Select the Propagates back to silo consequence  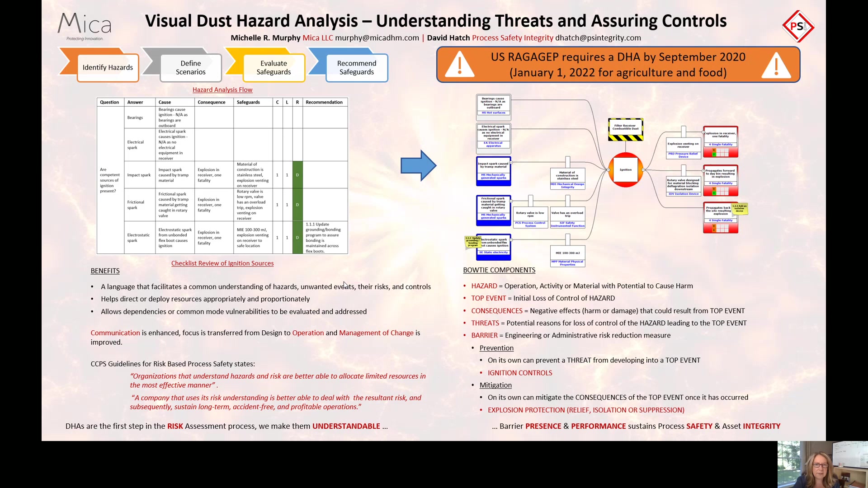click(721, 218)
